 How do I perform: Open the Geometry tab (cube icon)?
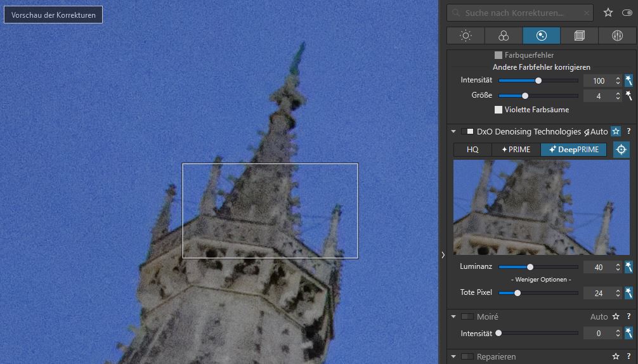coord(579,36)
